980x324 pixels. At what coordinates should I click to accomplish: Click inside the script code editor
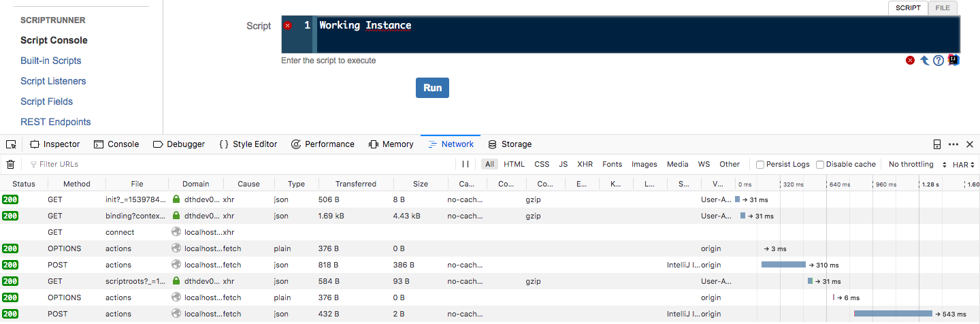pos(638,35)
